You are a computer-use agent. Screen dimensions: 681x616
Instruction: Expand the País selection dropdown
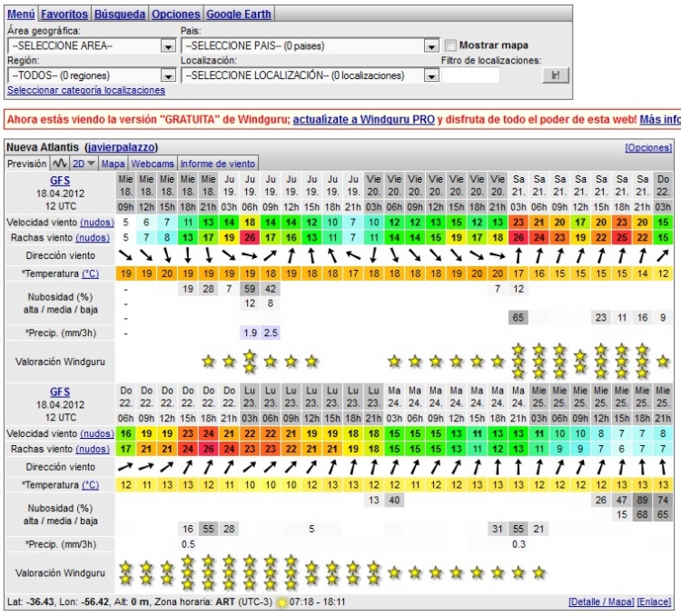(310, 45)
